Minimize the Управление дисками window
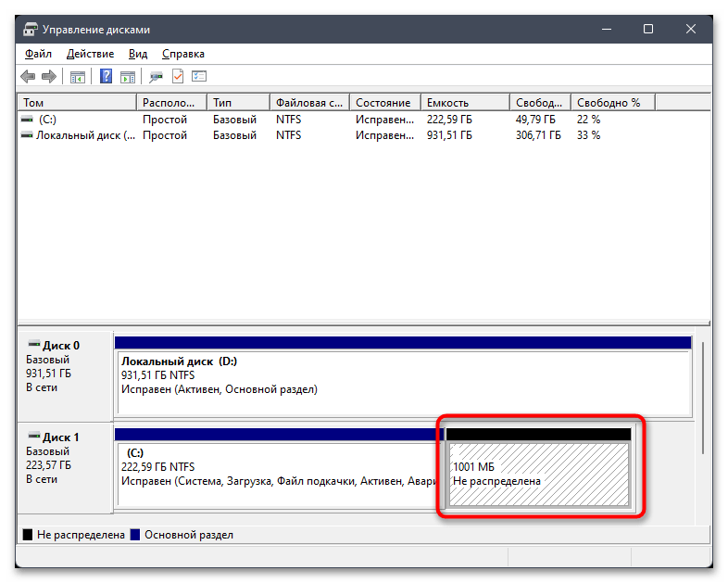The width and height of the screenshot is (728, 583). point(607,30)
